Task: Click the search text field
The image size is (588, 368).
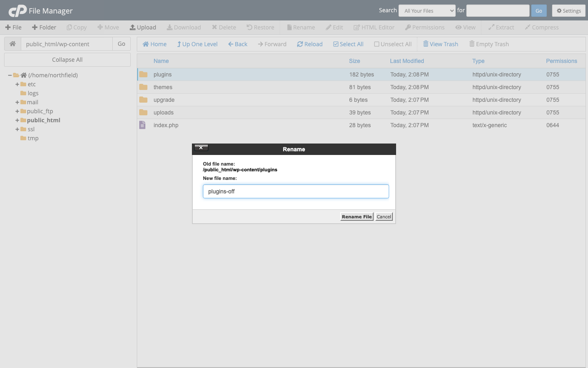Action: [498, 11]
